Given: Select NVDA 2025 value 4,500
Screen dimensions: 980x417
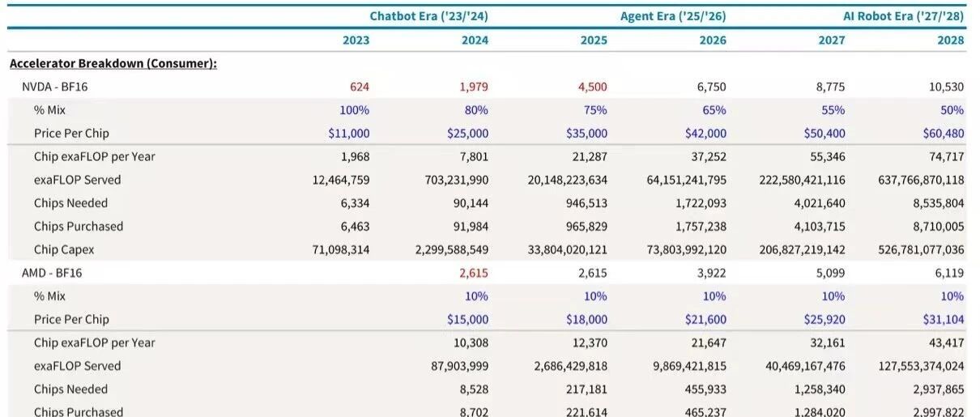Looking at the screenshot, I should [x=591, y=87].
